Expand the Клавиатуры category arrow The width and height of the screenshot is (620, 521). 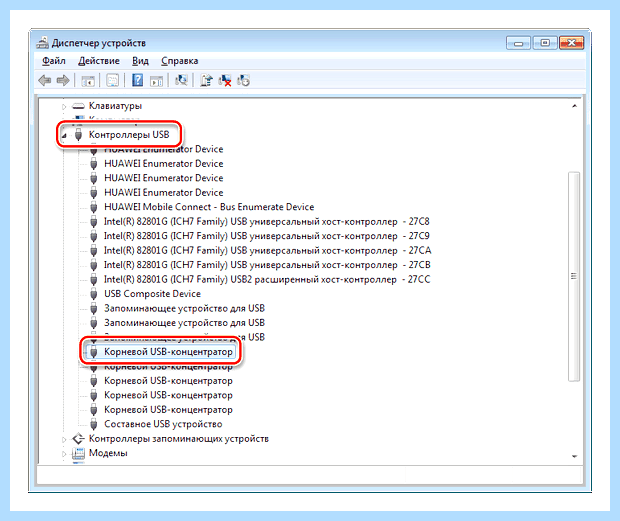[64, 106]
